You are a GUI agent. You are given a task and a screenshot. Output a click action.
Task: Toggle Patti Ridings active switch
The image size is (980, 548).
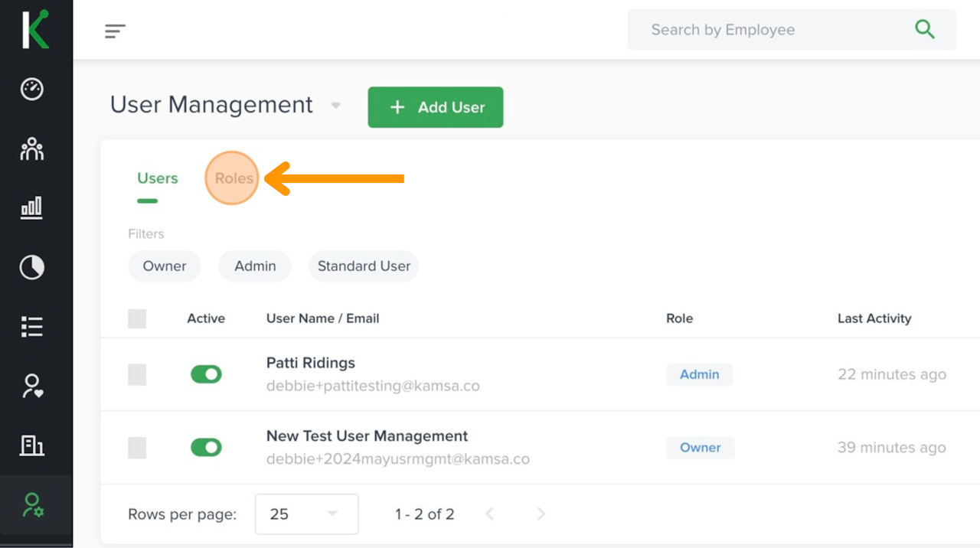click(x=206, y=374)
